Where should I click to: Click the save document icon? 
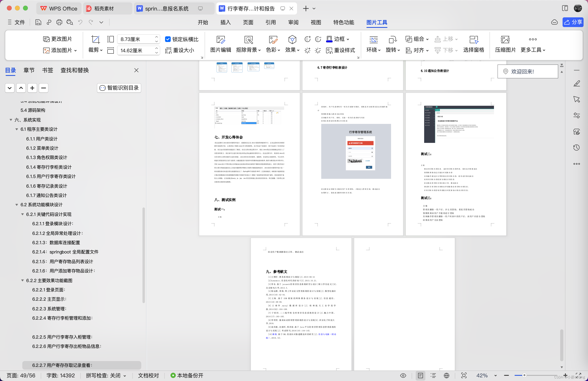(x=38, y=22)
